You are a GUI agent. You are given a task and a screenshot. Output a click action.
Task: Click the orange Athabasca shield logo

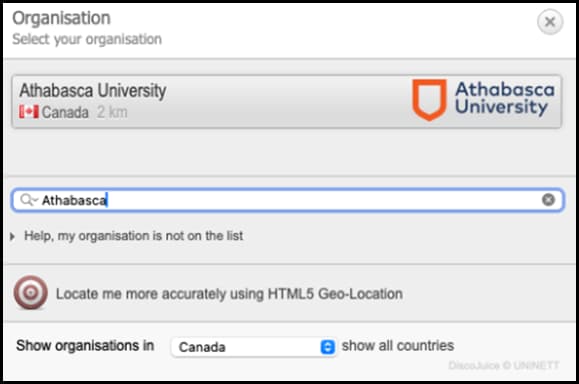(x=429, y=100)
